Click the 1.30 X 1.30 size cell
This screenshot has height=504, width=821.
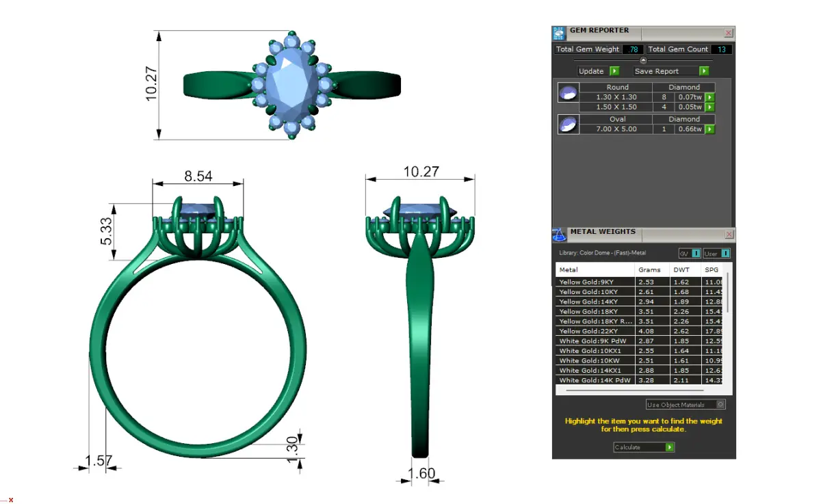[x=616, y=97]
